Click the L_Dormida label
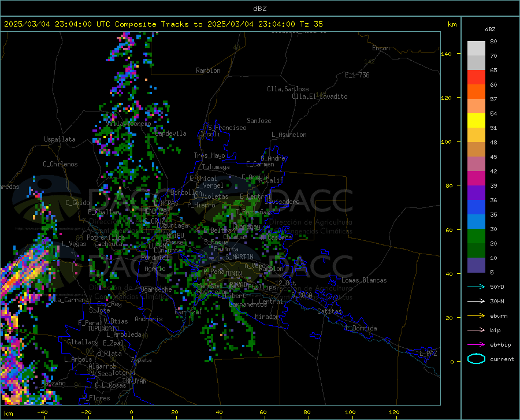Screen dimensions: 520x420 coord(361,328)
